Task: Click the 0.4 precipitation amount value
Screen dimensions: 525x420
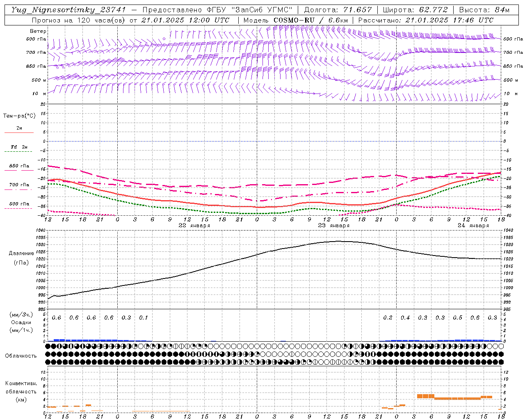Action: coord(405,317)
